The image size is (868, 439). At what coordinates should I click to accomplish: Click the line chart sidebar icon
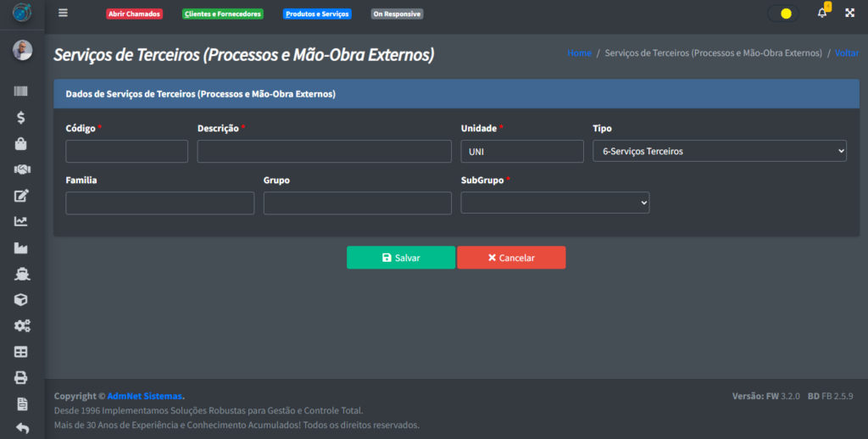coord(22,221)
